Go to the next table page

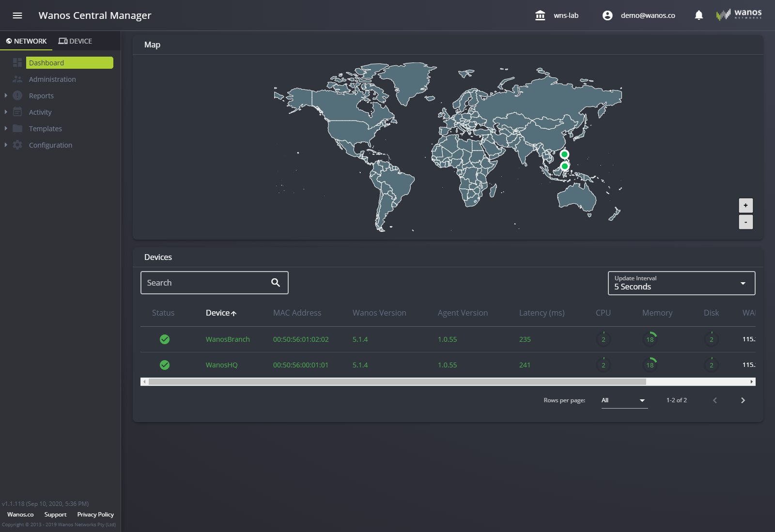point(743,400)
